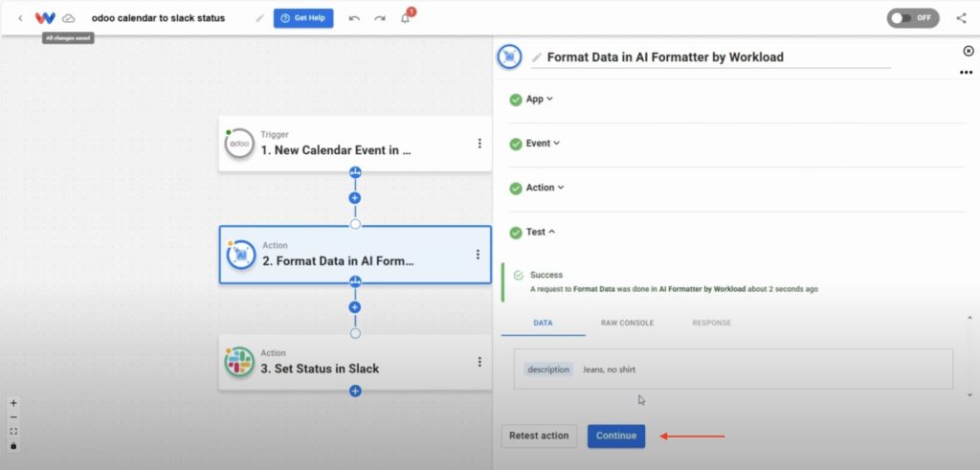Image resolution: width=980 pixels, height=470 pixels.
Task: Switch to the RAW CONSOLE tab
Action: (x=627, y=324)
